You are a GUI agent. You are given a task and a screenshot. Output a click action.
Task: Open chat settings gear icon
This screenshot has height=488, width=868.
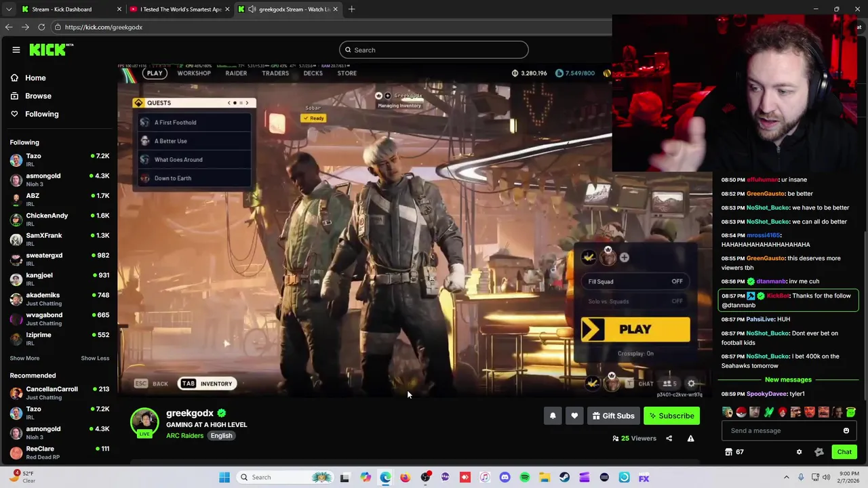(x=799, y=452)
